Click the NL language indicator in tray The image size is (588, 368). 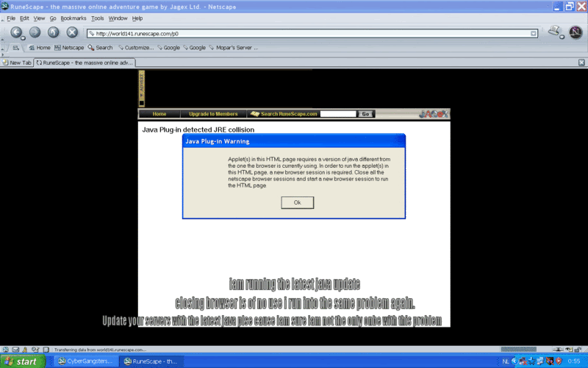(506, 361)
